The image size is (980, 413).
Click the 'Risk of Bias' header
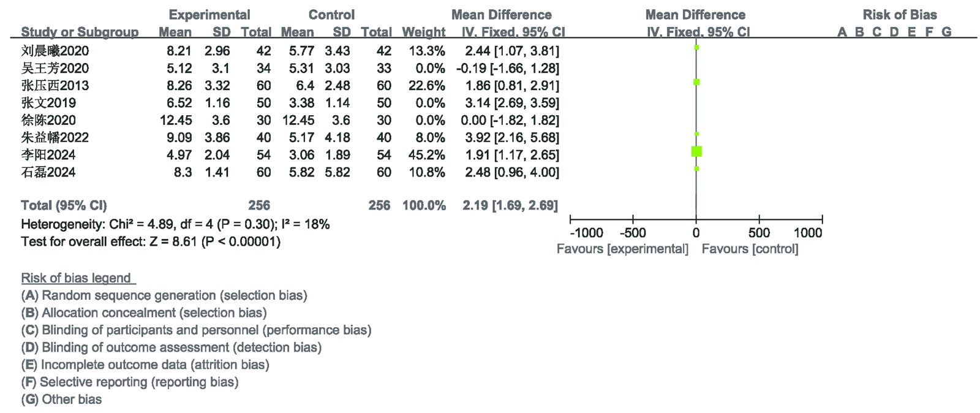click(899, 15)
